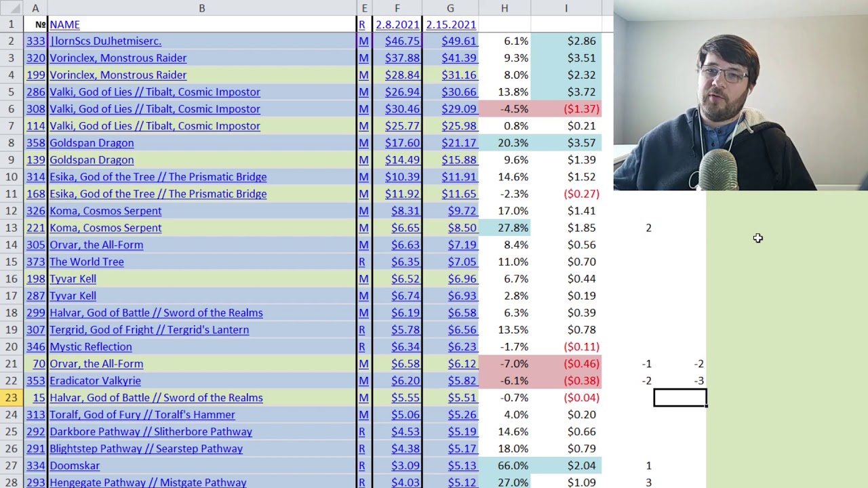
Task: Click the $8.50 price link
Action: click(x=462, y=228)
